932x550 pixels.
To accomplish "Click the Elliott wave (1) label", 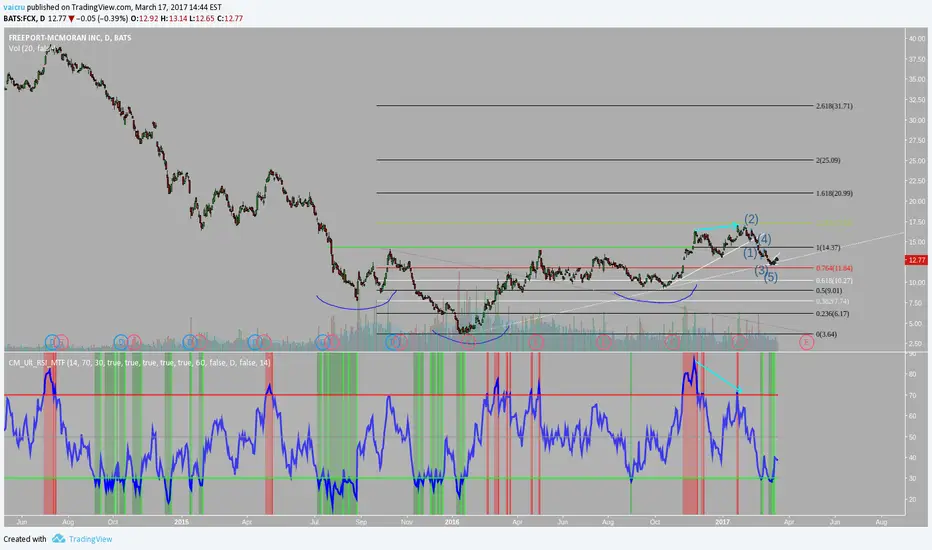I will point(750,253).
